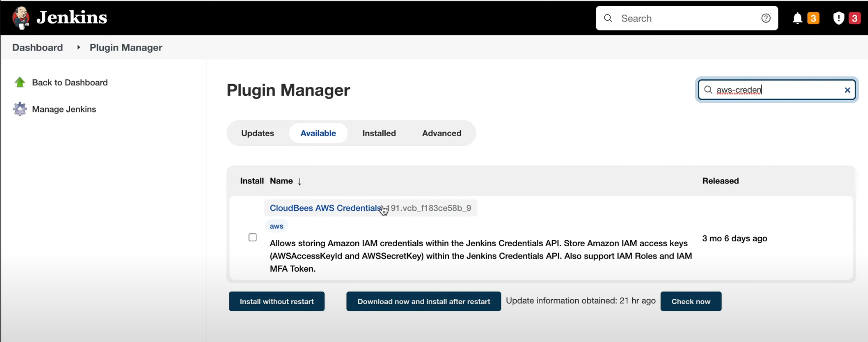This screenshot has width=868, height=342.
Task: Clear the plugin filter with X icon
Action: [x=847, y=90]
